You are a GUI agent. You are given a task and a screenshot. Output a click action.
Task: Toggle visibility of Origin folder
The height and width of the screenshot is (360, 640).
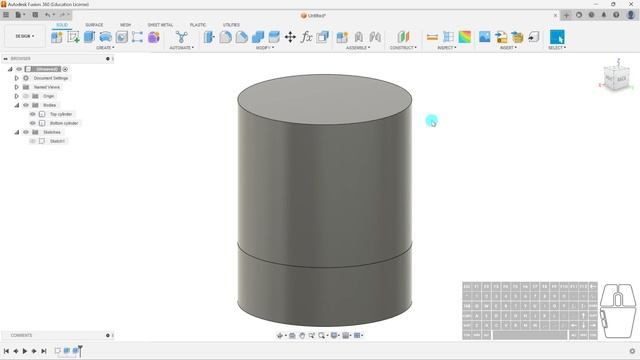click(x=26, y=96)
